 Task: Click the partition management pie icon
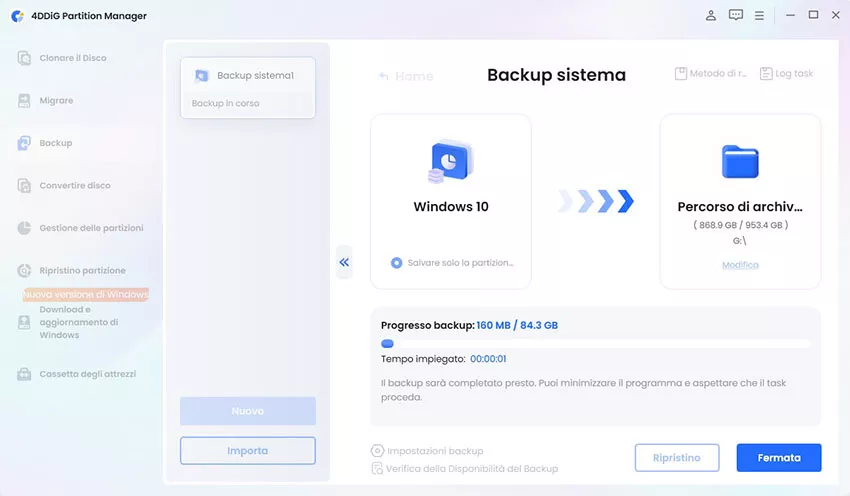[x=24, y=228]
